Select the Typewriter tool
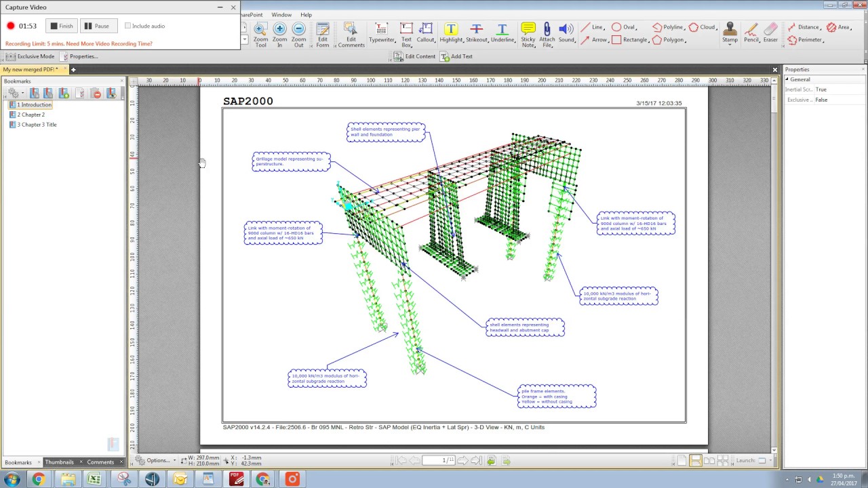This screenshot has height=488, width=868. [382, 33]
